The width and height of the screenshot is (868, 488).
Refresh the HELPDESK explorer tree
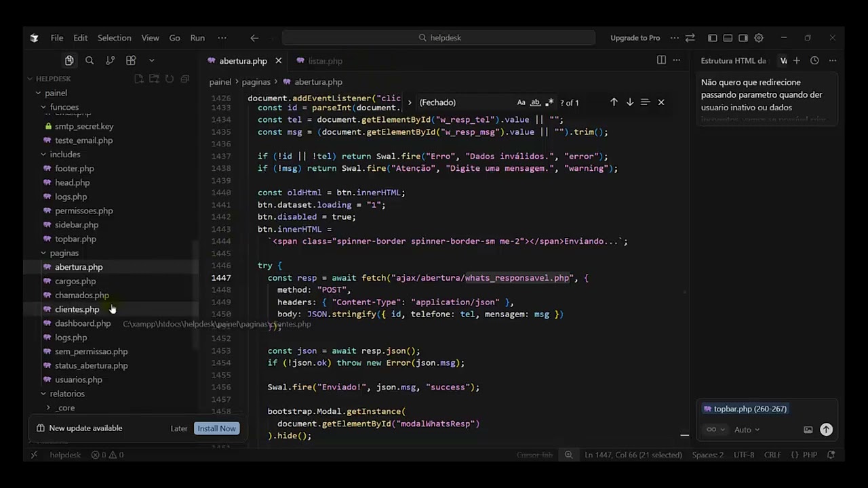[170, 79]
